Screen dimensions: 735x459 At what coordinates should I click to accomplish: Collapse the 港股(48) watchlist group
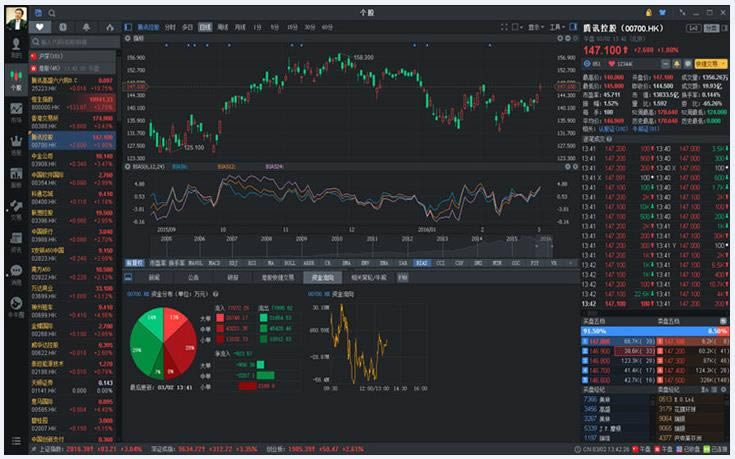pos(73,68)
